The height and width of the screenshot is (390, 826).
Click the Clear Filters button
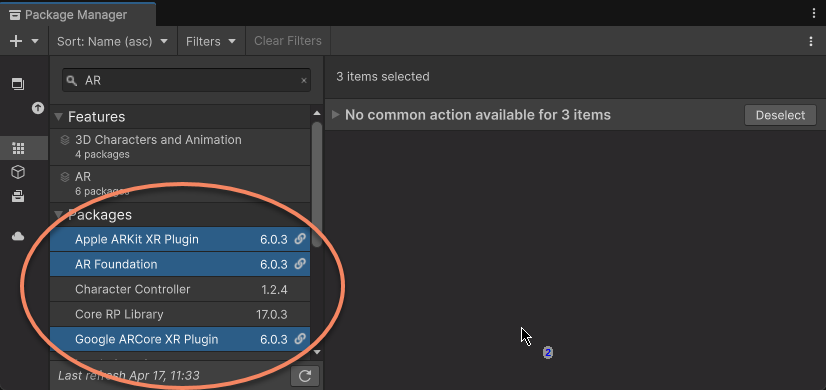click(288, 41)
